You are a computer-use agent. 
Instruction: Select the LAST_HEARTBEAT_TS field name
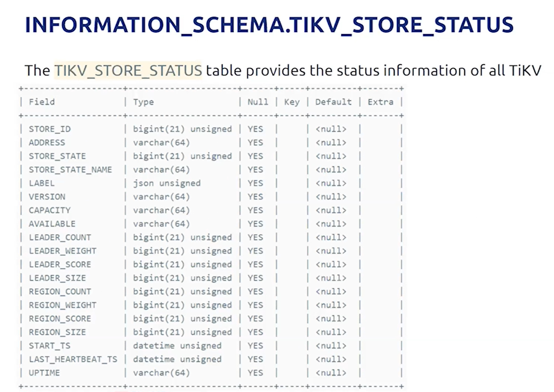tap(73, 359)
